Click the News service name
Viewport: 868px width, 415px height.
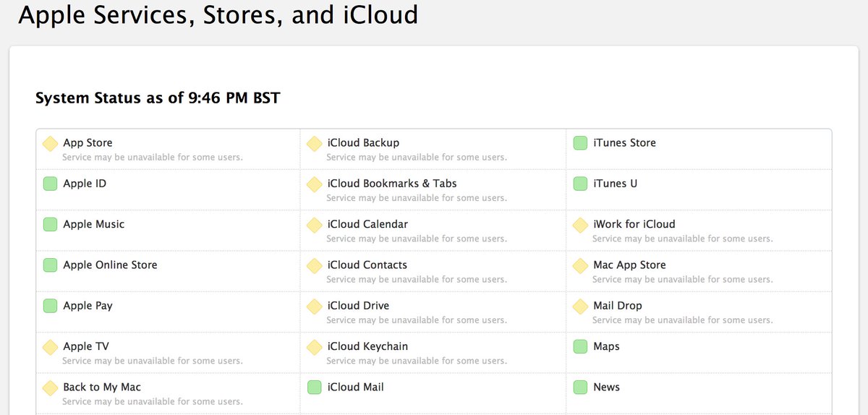pyautogui.click(x=607, y=388)
